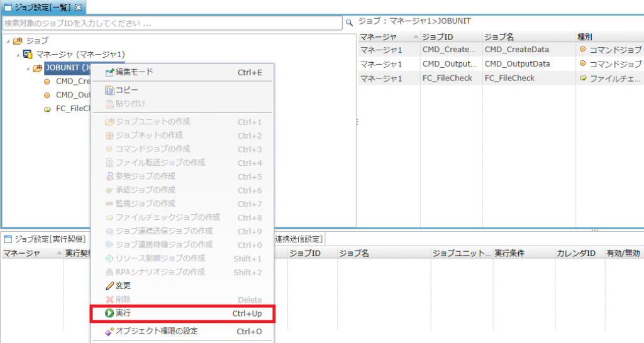644x343 pixels.
Task: Collapse the JOBUNIT tree node
Action: click(28, 68)
